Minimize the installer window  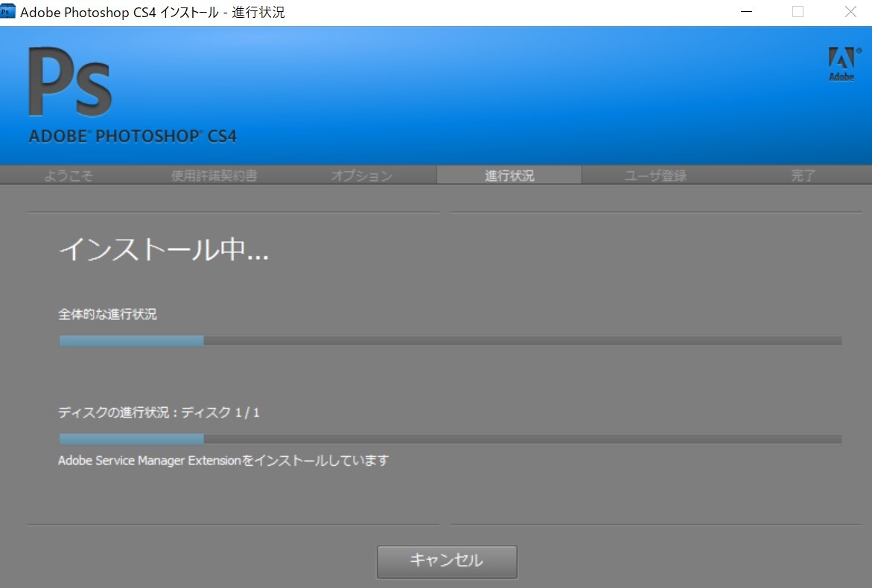pyautogui.click(x=746, y=12)
